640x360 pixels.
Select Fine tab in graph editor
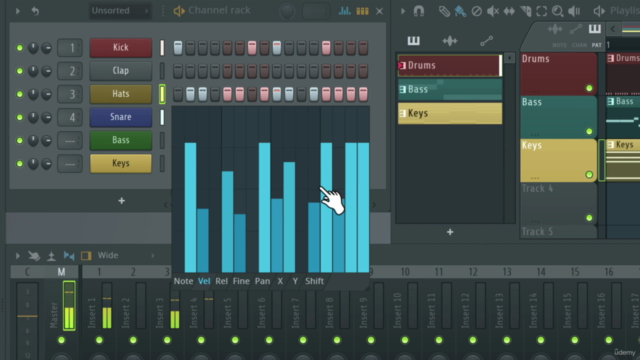click(x=241, y=281)
